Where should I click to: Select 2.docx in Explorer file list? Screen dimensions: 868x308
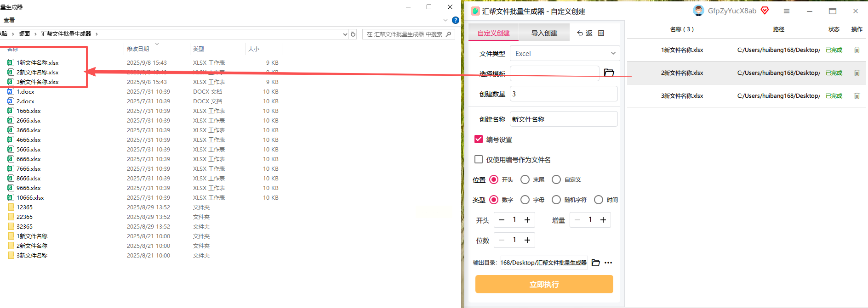click(25, 101)
